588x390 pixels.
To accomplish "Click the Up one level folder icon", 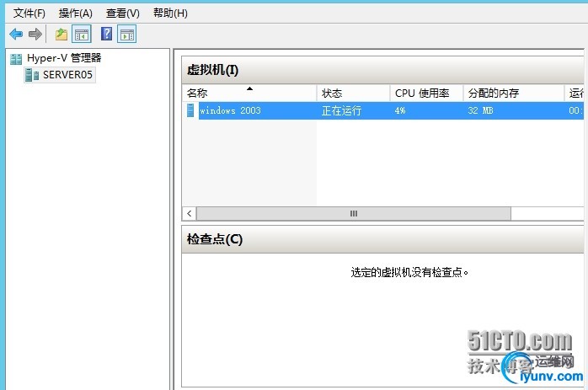I will [61, 35].
